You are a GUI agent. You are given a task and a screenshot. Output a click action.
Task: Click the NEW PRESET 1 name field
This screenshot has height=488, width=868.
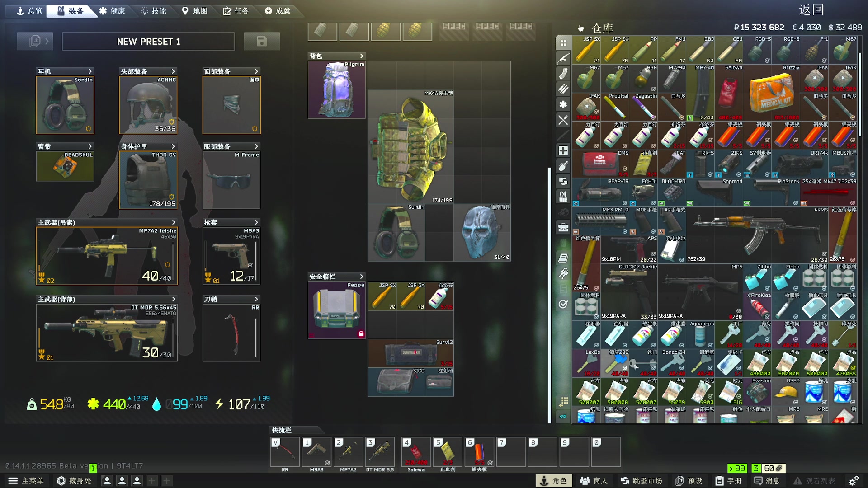point(148,42)
